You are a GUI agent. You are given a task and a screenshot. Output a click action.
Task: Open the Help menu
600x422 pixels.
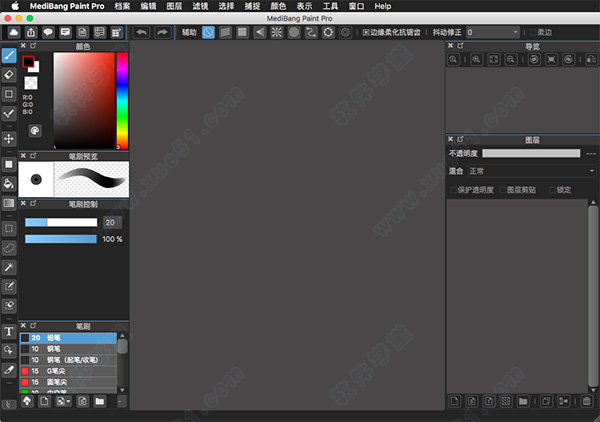point(383,6)
